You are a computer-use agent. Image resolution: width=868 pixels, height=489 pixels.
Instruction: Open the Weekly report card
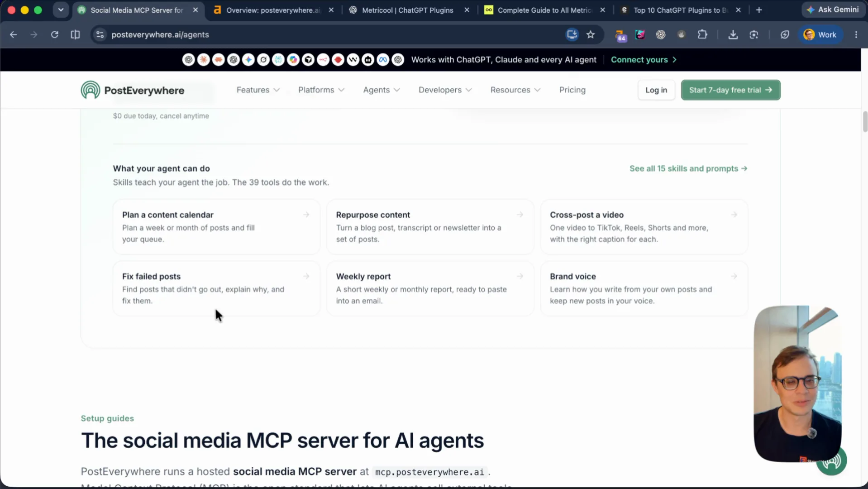pos(430,288)
